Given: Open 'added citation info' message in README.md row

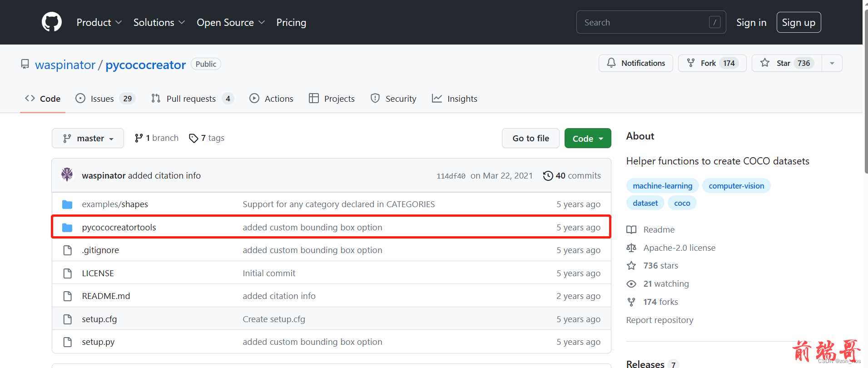Looking at the screenshot, I should tap(279, 296).
